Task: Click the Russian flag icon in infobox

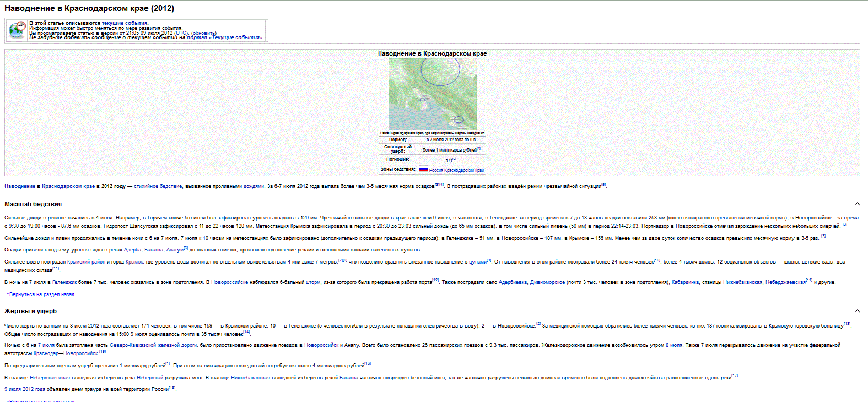Action: pos(423,169)
